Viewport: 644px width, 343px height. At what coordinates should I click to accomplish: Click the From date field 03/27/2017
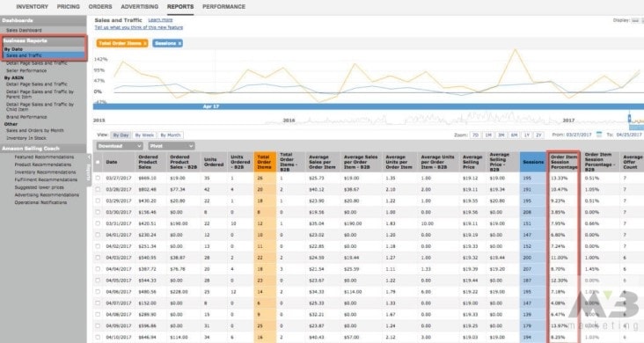578,135
